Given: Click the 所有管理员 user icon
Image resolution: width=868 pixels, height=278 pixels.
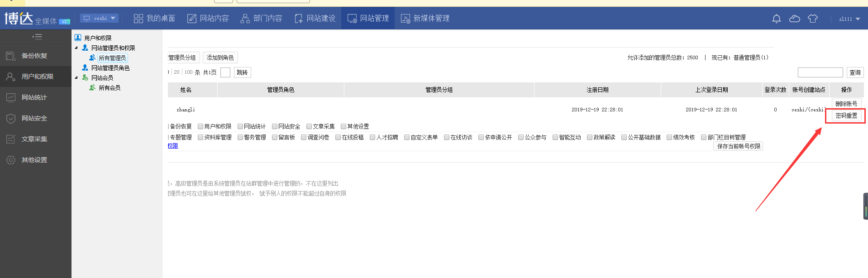Looking at the screenshot, I should (92, 58).
